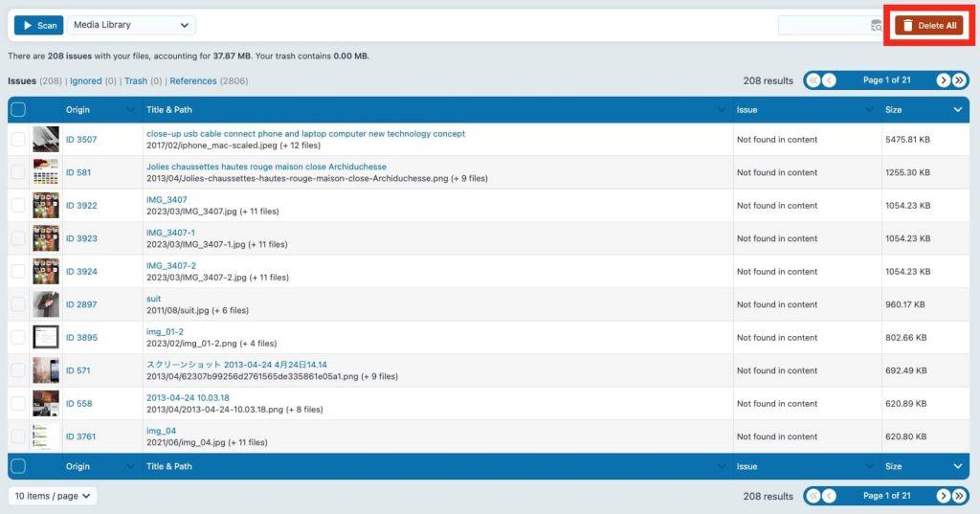The height and width of the screenshot is (514, 980).
Task: Jump to last page in bottom pagination
Action: 959,496
